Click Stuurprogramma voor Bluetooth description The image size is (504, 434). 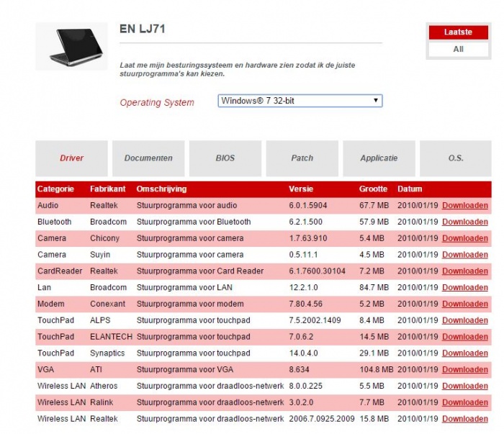pyautogui.click(x=194, y=222)
